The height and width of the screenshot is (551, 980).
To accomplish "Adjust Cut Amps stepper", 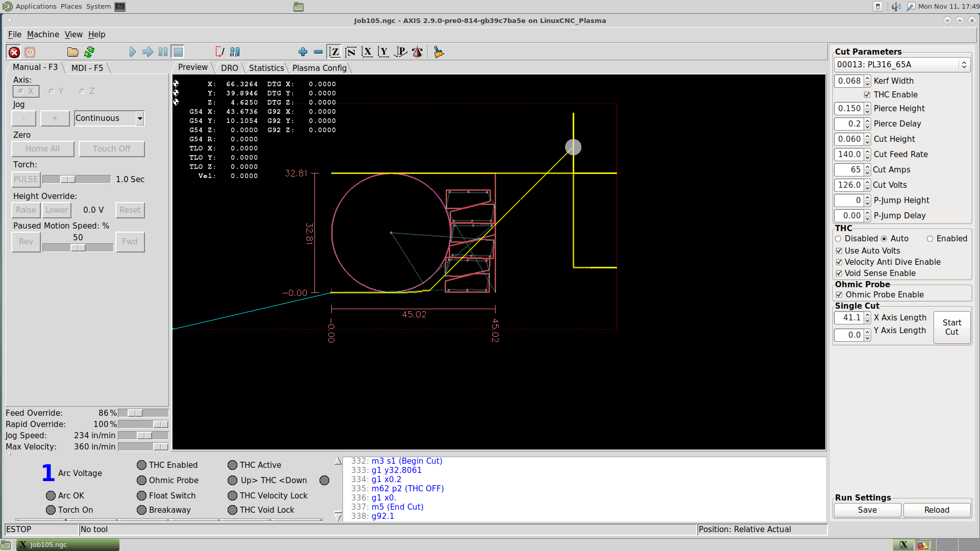I will [867, 170].
